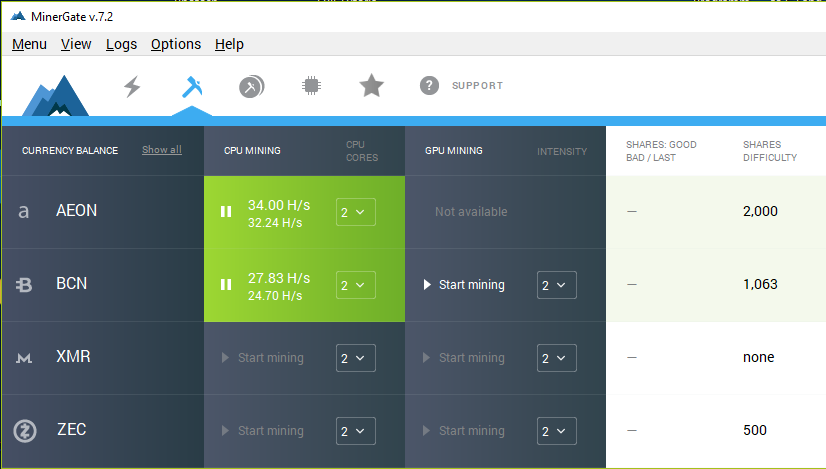The image size is (826, 469).
Task: Click the Show all currencies link
Action: pyautogui.click(x=162, y=150)
